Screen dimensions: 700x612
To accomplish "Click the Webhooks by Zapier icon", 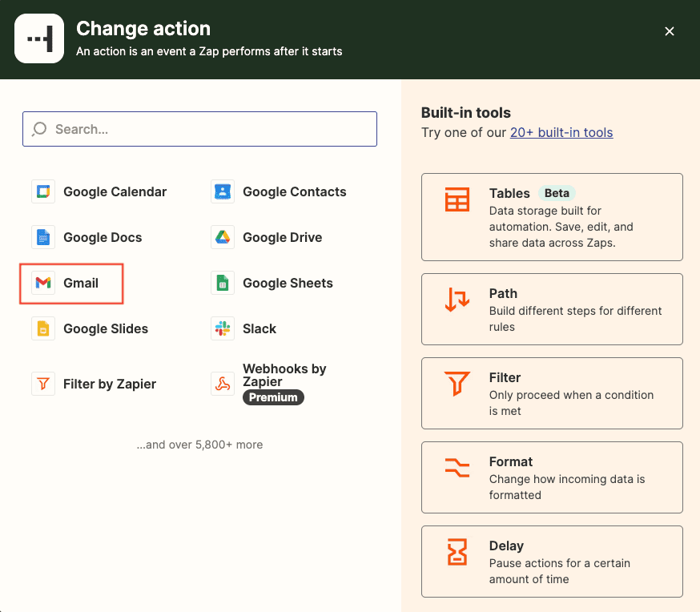I will pyautogui.click(x=223, y=384).
